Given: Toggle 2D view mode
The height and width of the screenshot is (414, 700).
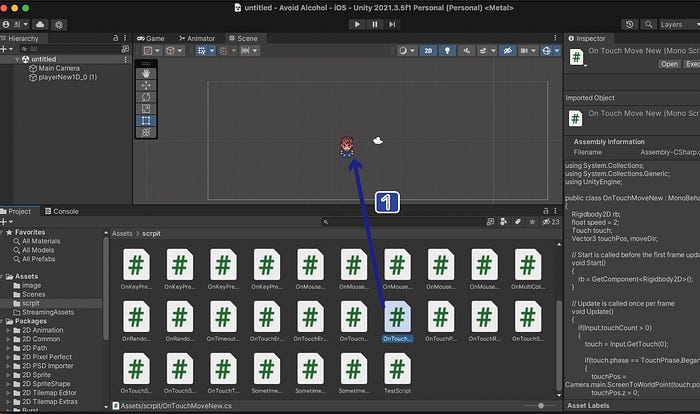Looking at the screenshot, I should click(x=428, y=51).
